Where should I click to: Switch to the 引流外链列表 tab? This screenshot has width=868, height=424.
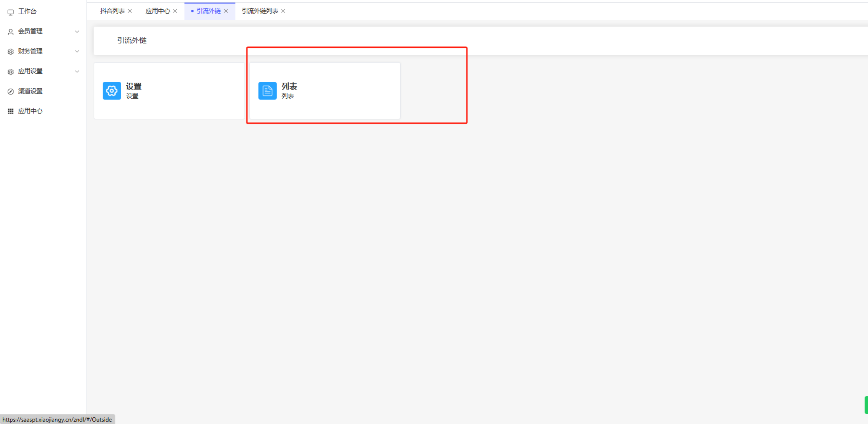point(260,11)
